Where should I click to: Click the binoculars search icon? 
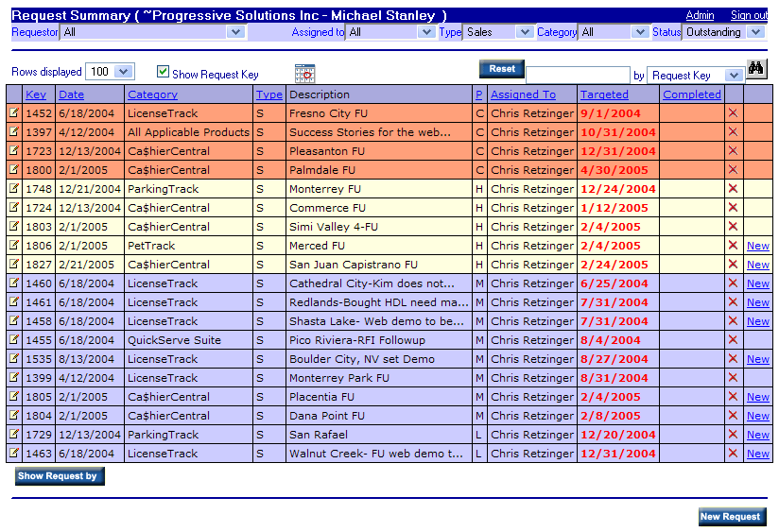(757, 69)
